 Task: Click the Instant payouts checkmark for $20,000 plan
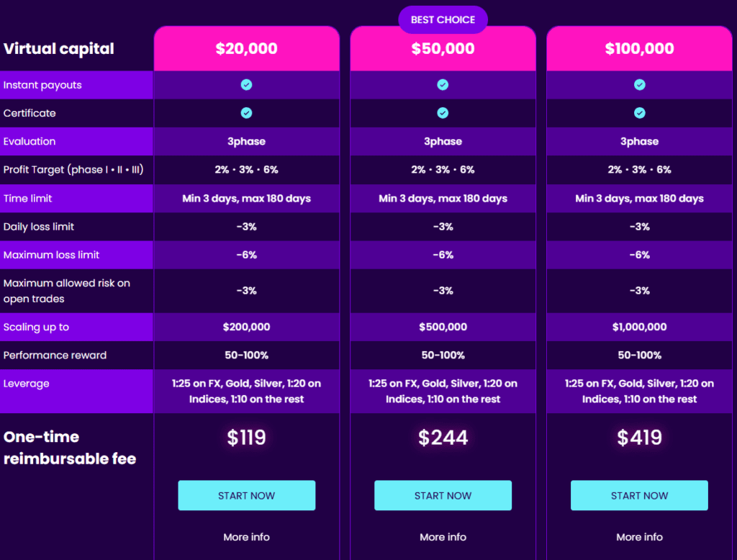[247, 84]
